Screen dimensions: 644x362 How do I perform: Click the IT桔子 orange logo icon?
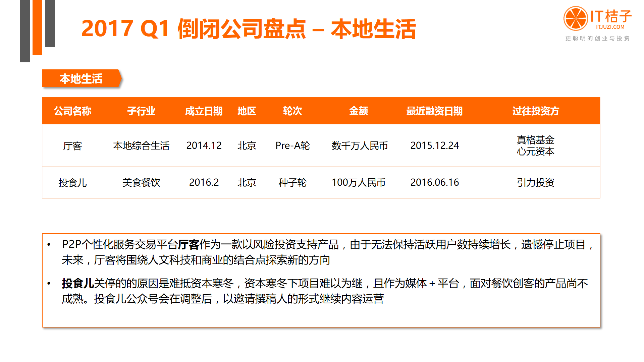click(x=575, y=18)
